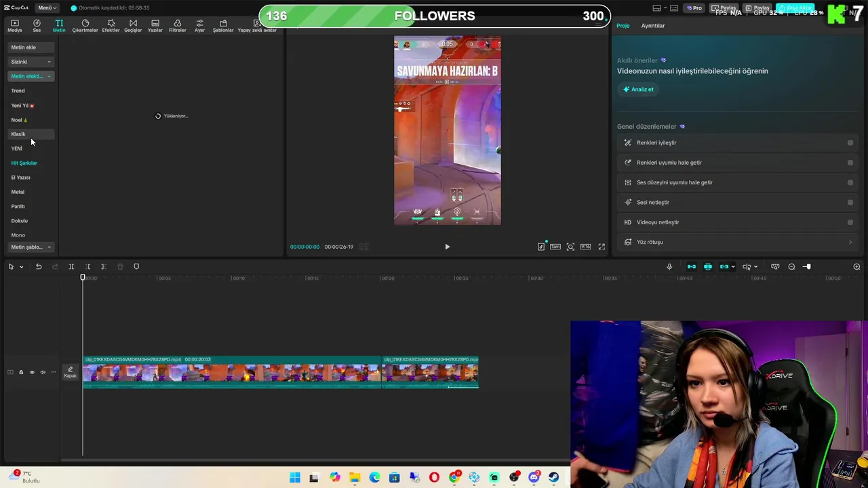The height and width of the screenshot is (488, 868).
Task: Switch to the Proje tab
Action: click(623, 26)
